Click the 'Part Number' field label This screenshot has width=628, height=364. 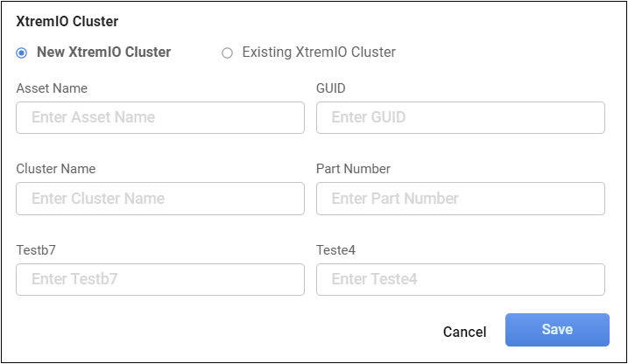[x=353, y=169]
